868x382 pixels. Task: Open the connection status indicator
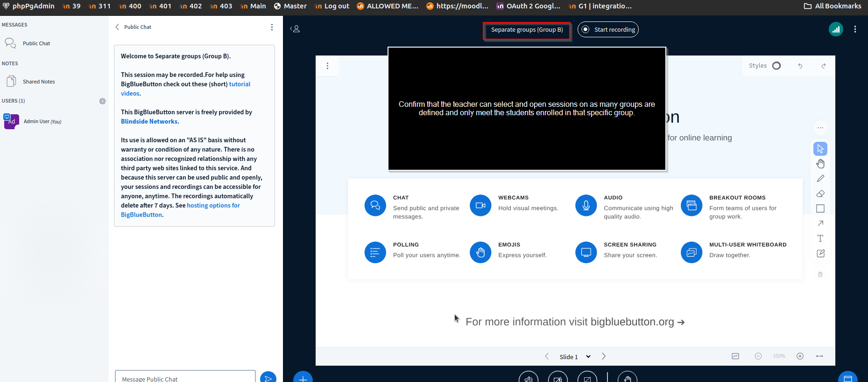836,29
